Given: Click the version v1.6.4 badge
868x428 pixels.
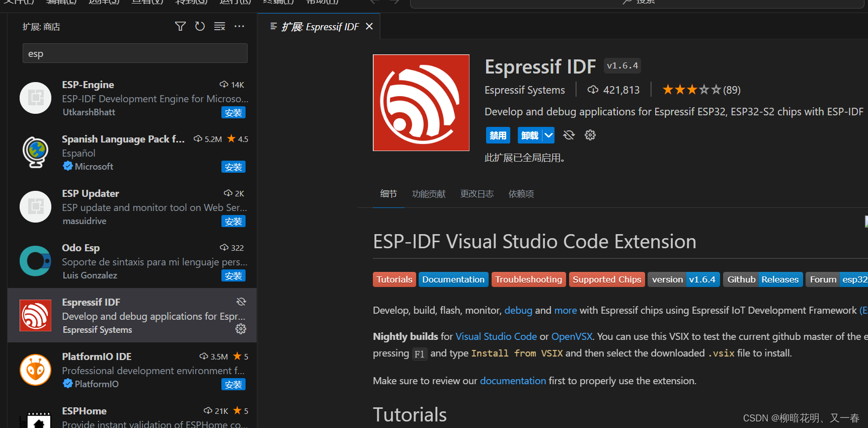Looking at the screenshot, I should (x=684, y=279).
